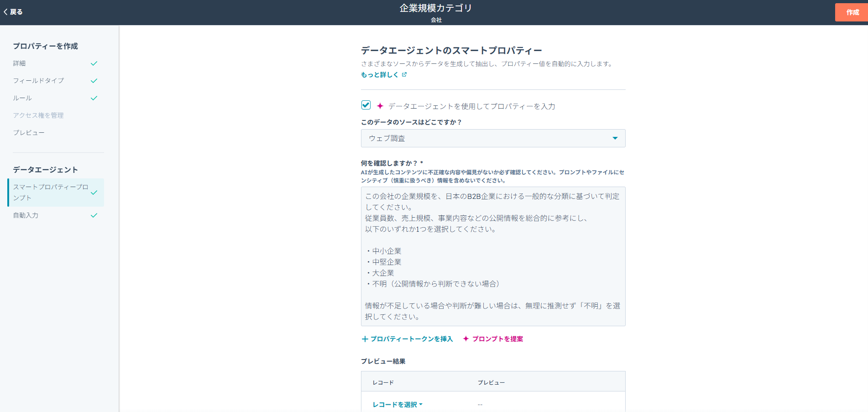Select プレビュー in the sidebar
868x412 pixels.
pyautogui.click(x=29, y=132)
